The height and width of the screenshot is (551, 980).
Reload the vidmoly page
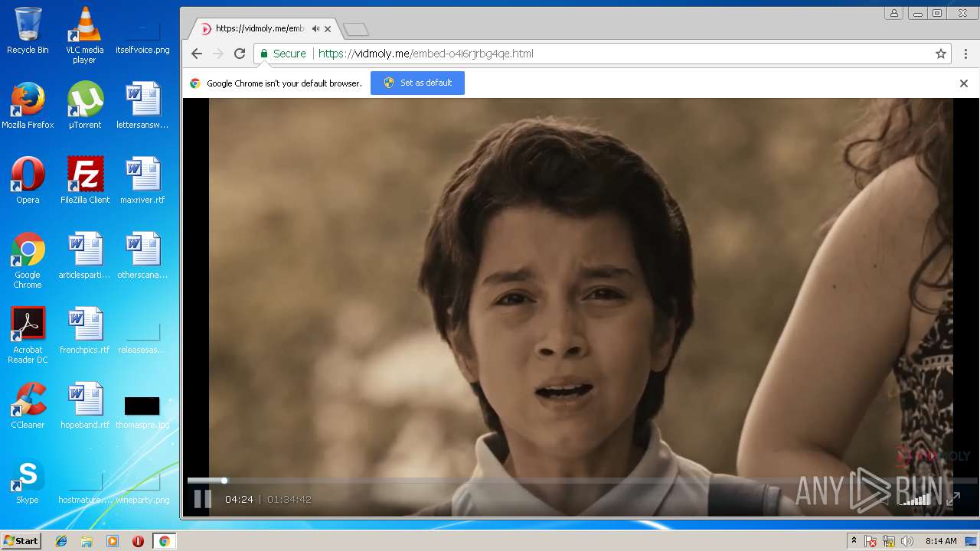240,54
